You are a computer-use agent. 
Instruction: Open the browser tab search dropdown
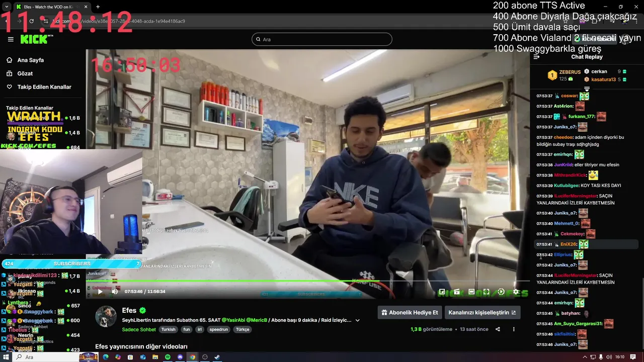click(x=6, y=7)
